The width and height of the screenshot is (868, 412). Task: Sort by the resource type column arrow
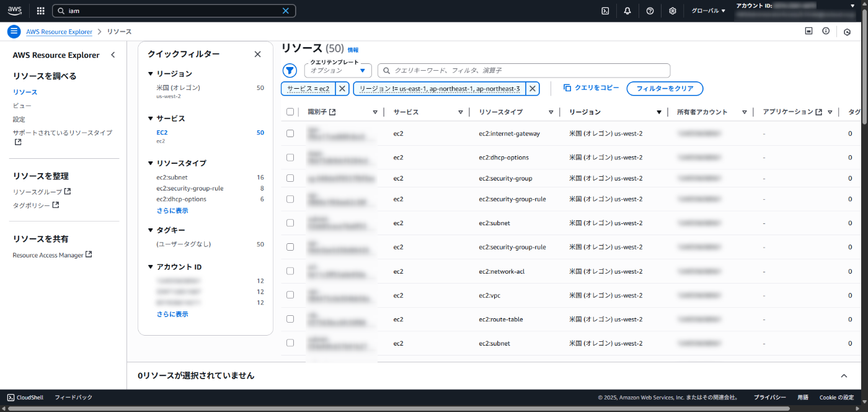point(551,112)
